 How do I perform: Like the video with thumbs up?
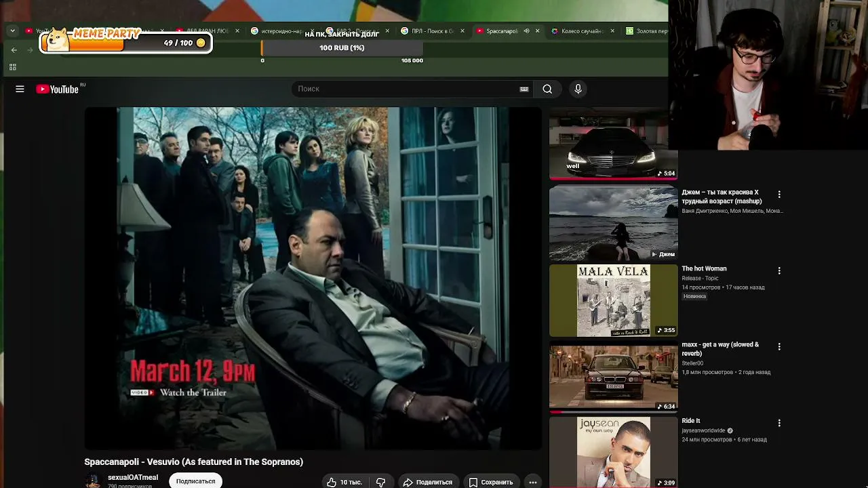point(332,482)
